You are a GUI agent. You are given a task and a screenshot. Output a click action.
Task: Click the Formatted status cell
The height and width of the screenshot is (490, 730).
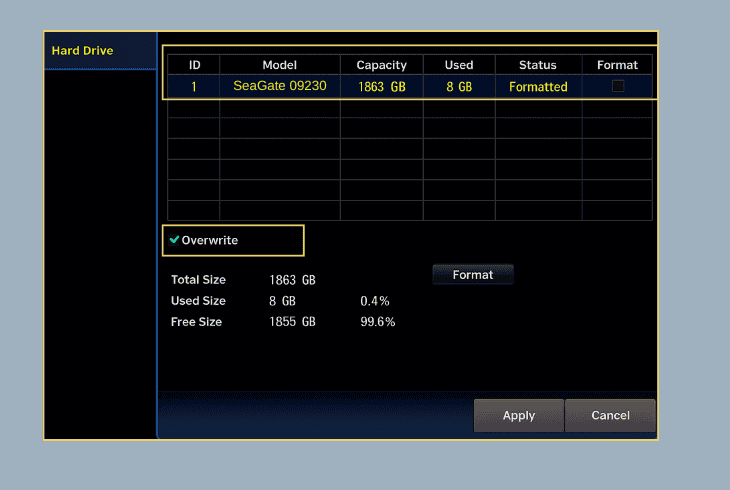[x=538, y=86]
